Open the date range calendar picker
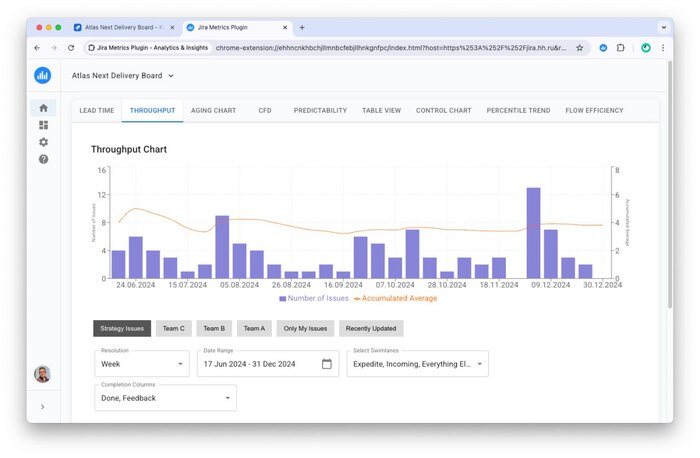This screenshot has width=700, height=458. [326, 364]
